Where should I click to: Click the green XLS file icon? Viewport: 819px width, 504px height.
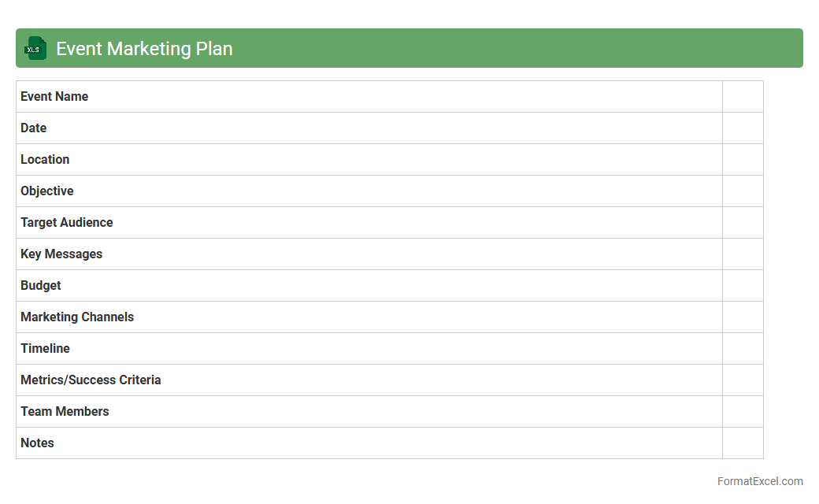pos(35,48)
